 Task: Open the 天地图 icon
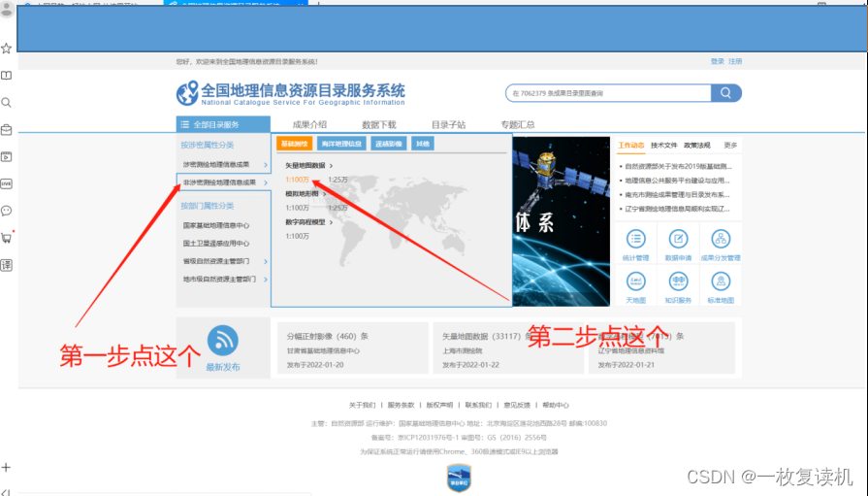[635, 281]
